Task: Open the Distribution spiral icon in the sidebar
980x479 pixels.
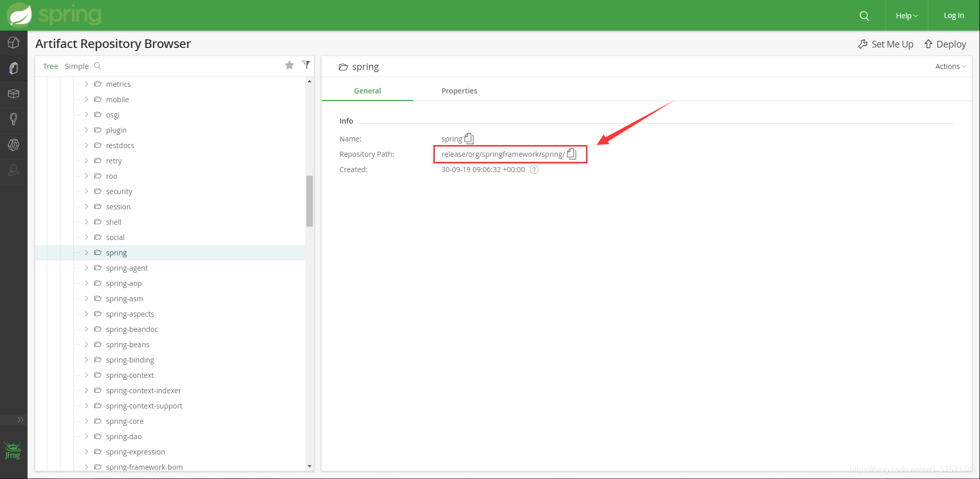Action: tap(14, 145)
